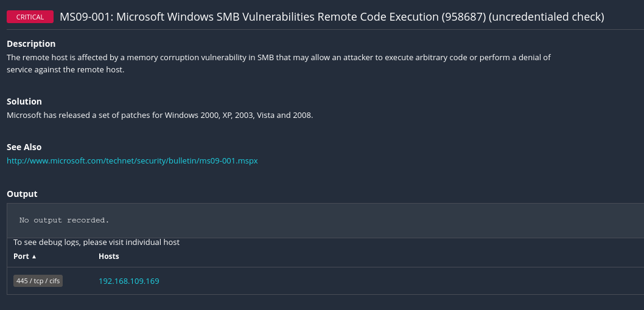Click the Description section heading
Viewport: 644px width, 310px height.
(31, 44)
